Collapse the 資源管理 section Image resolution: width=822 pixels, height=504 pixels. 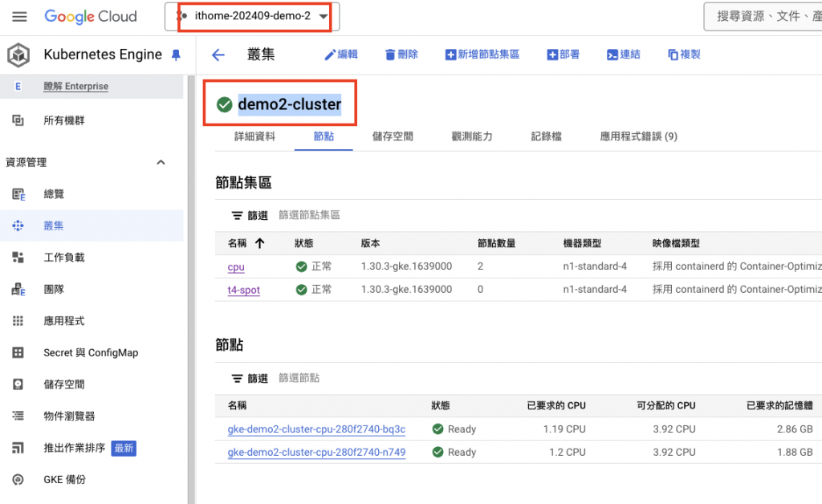(x=161, y=162)
